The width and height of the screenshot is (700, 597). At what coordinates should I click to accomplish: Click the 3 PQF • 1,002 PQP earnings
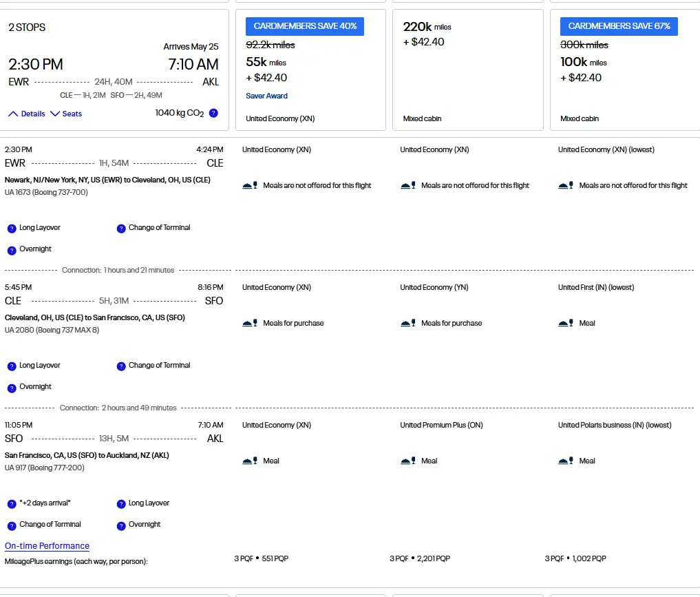575,558
